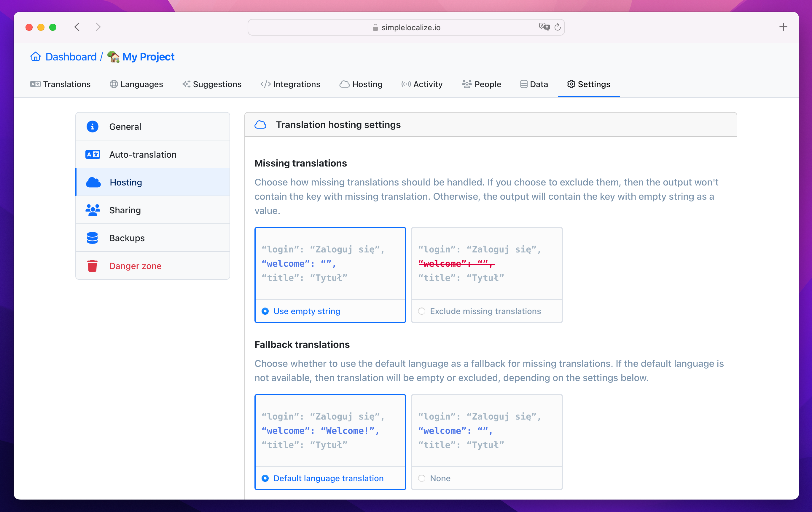Open the Translations tab
This screenshot has height=512, width=812.
tap(60, 84)
